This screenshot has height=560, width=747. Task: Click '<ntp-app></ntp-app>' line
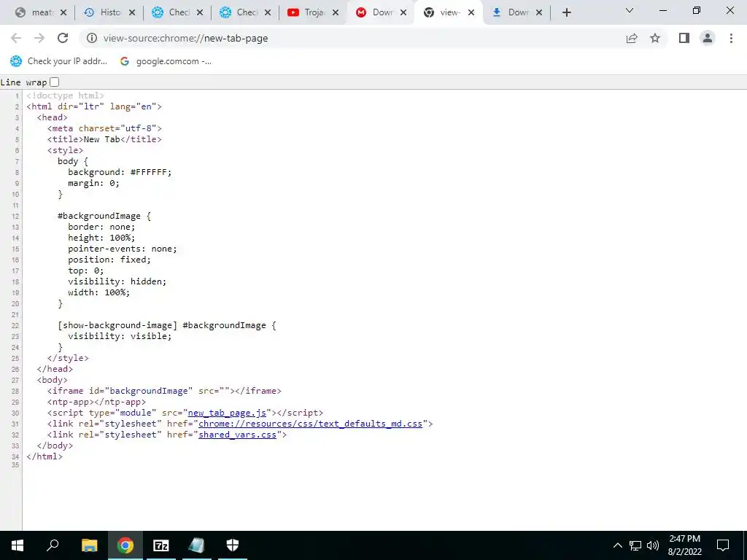[x=97, y=402]
